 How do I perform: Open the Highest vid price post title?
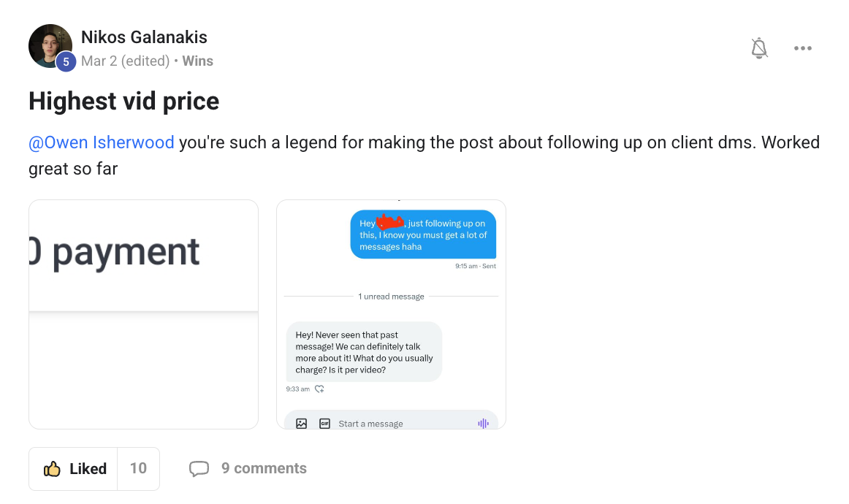pos(123,101)
